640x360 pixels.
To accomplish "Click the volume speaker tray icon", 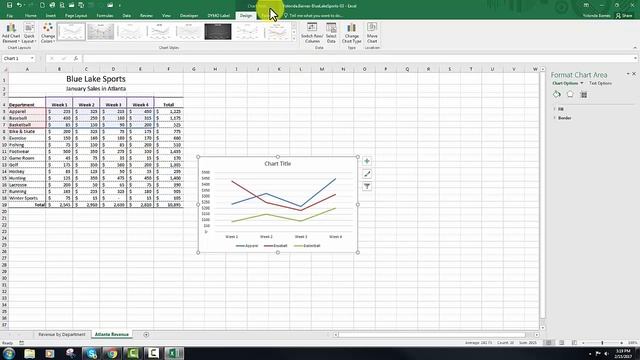I will 606,353.
